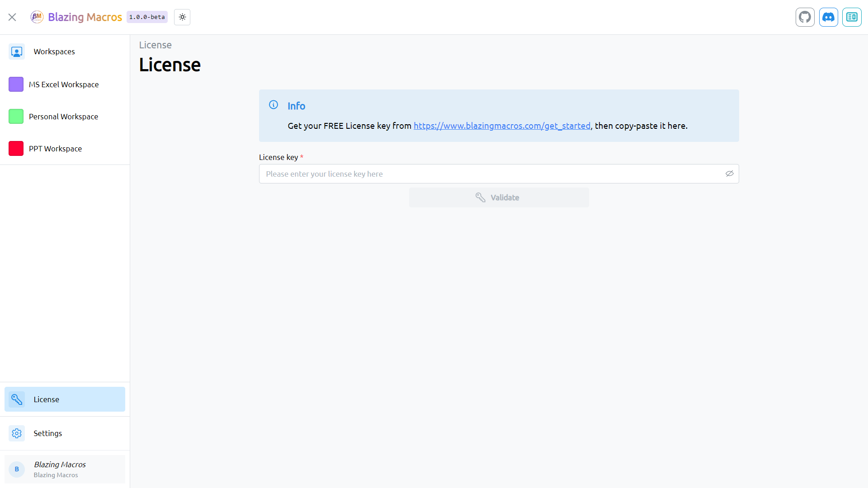Open the blazingmacros.com/get_started link
The height and width of the screenshot is (488, 868).
click(502, 126)
